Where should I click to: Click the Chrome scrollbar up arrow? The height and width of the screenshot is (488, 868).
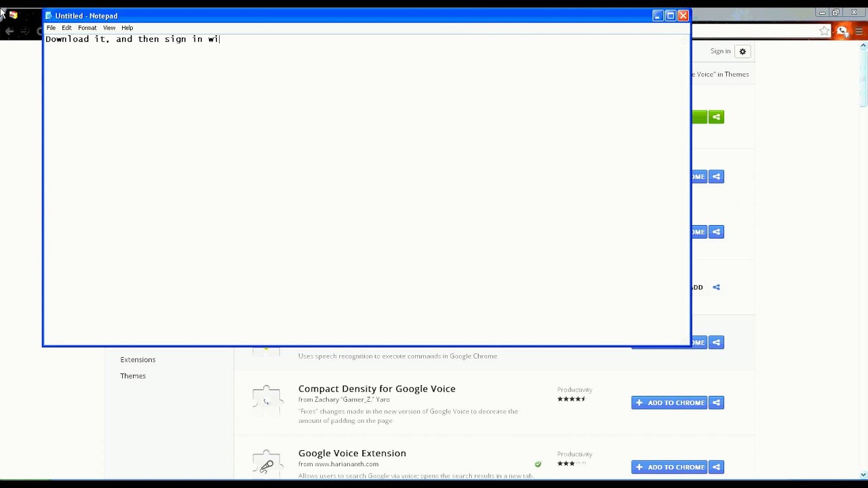(x=863, y=46)
